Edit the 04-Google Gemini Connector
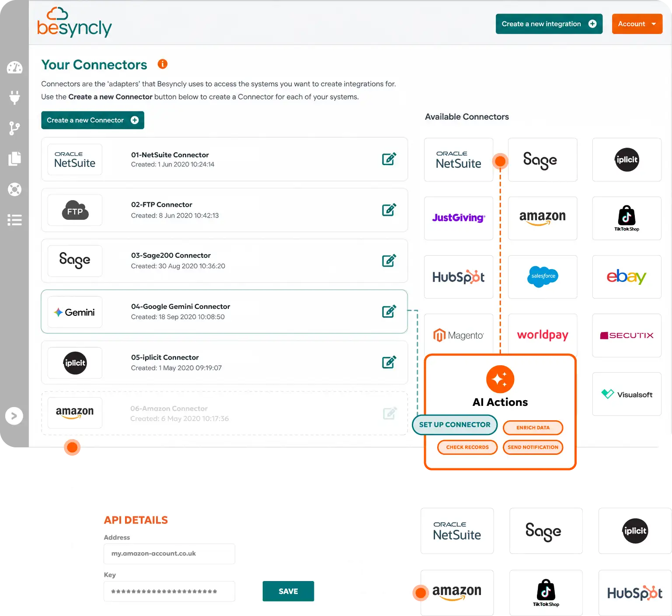This screenshot has height=616, width=672. pos(389,311)
